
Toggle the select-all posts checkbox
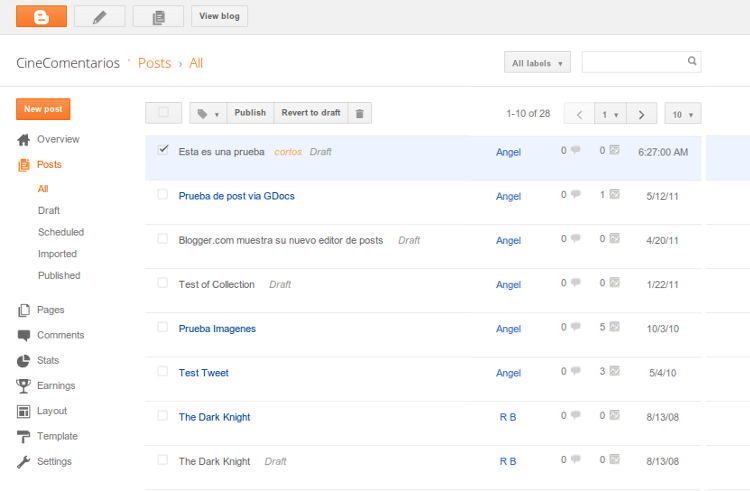pos(163,113)
